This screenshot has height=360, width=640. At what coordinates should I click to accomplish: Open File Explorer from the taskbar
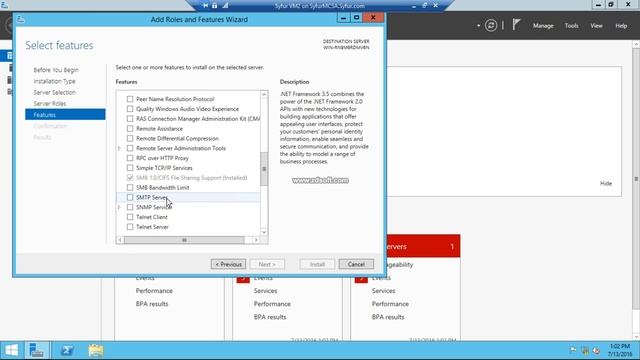point(96,350)
